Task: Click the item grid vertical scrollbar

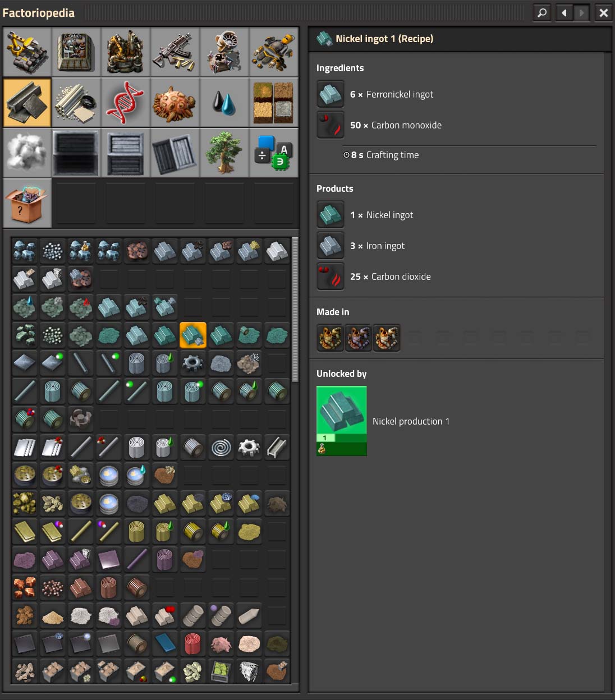Action: (x=295, y=310)
